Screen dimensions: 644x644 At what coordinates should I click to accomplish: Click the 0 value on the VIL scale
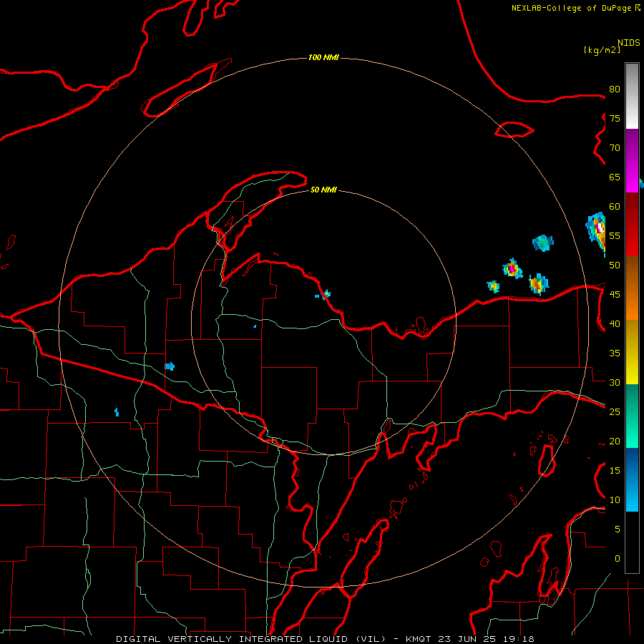pyautogui.click(x=617, y=559)
